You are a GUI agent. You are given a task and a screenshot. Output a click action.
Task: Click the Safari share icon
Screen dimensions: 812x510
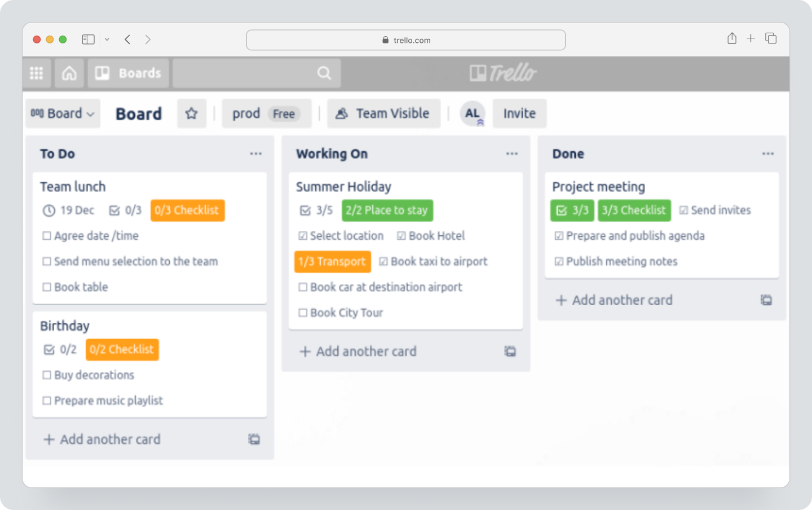pos(732,38)
